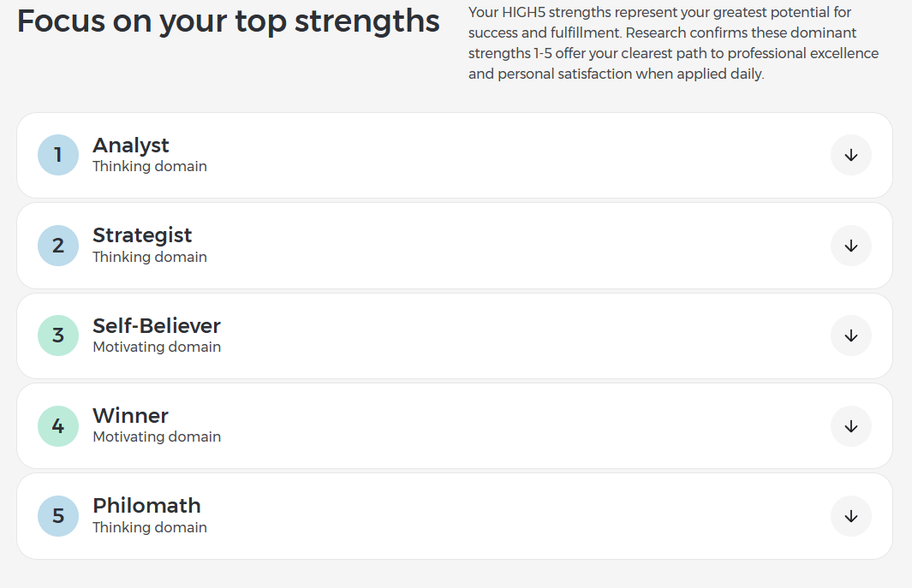Open the Winner strength entry
Viewport: 912px width, 588px height.
pos(130,416)
